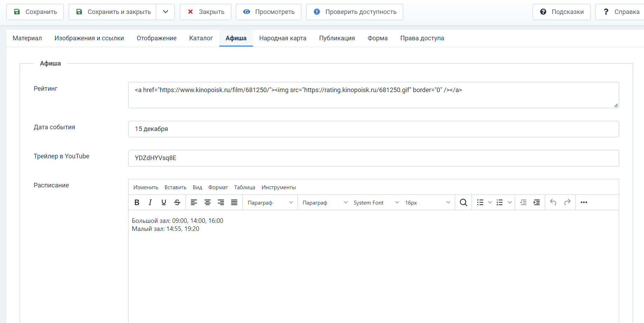This screenshot has height=323, width=644.
Task: Undo the last editor action
Action: [x=553, y=202]
